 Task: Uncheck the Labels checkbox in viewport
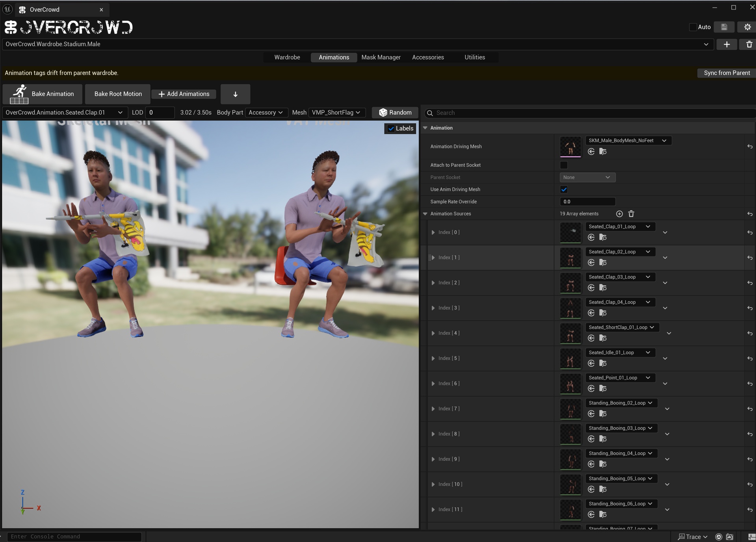click(x=391, y=128)
